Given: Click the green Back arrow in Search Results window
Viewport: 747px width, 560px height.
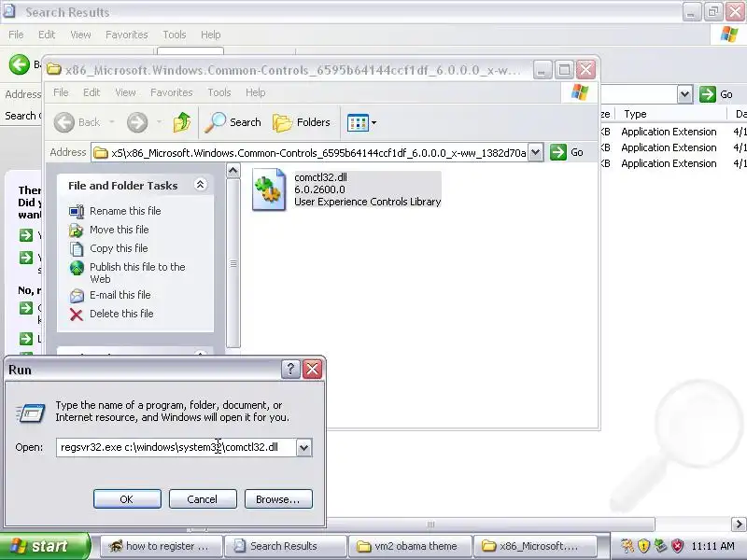Looking at the screenshot, I should pos(19,64).
